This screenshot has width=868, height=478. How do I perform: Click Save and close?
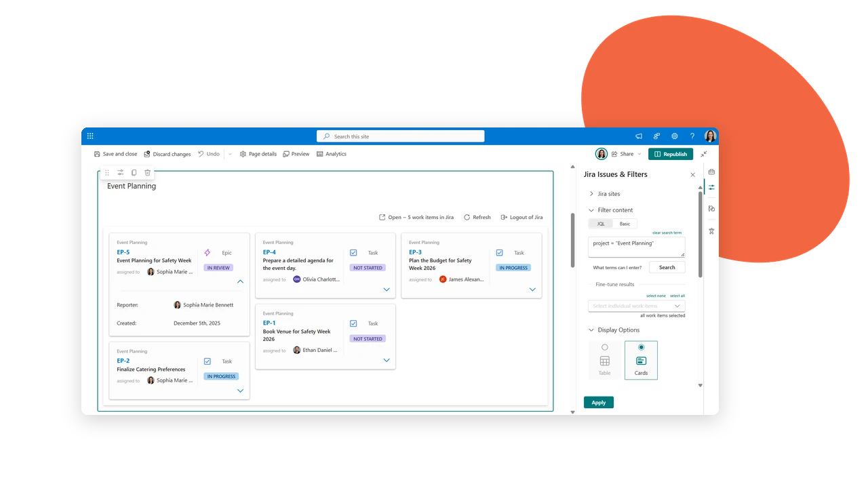(x=115, y=154)
